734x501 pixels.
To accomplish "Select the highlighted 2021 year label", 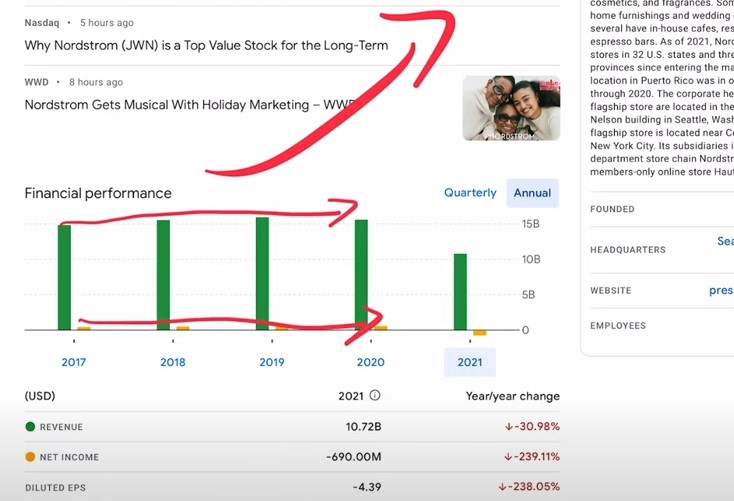I will point(470,362).
